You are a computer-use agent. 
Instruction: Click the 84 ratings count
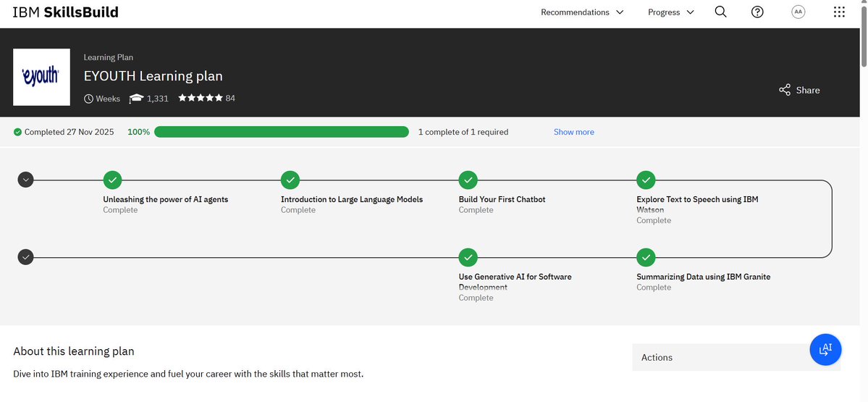(230, 98)
